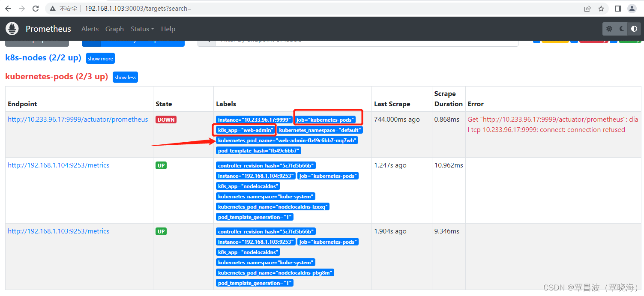This screenshot has height=296, width=644.
Task: Open the browser profile avatar icon
Action: (x=632, y=8)
